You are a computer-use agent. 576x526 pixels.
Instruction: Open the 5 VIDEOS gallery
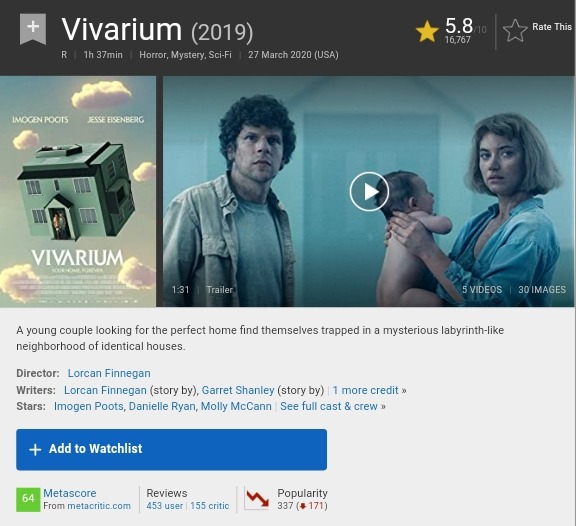pyautogui.click(x=482, y=289)
